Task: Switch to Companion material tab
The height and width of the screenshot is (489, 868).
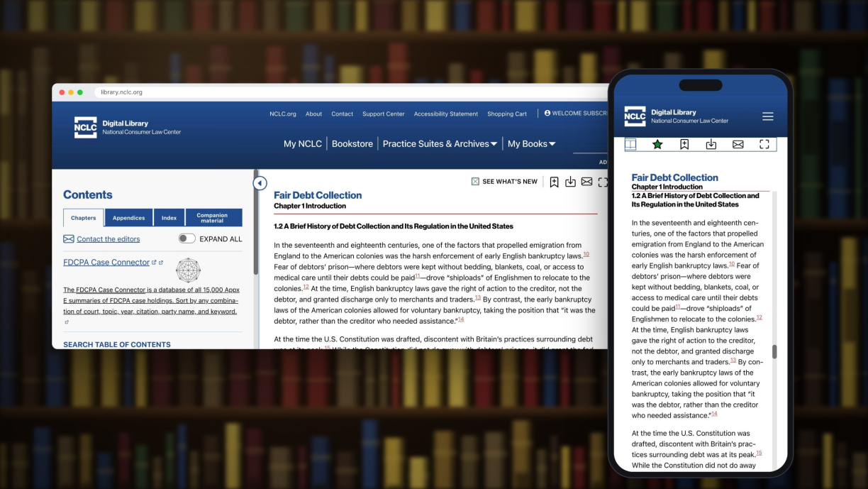Action: 213,218
